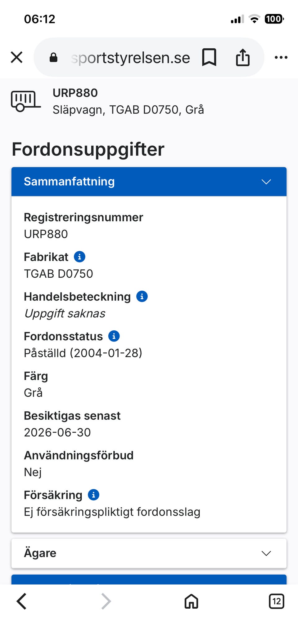
Task: Tap the bookmark icon in address bar
Action: (x=209, y=57)
